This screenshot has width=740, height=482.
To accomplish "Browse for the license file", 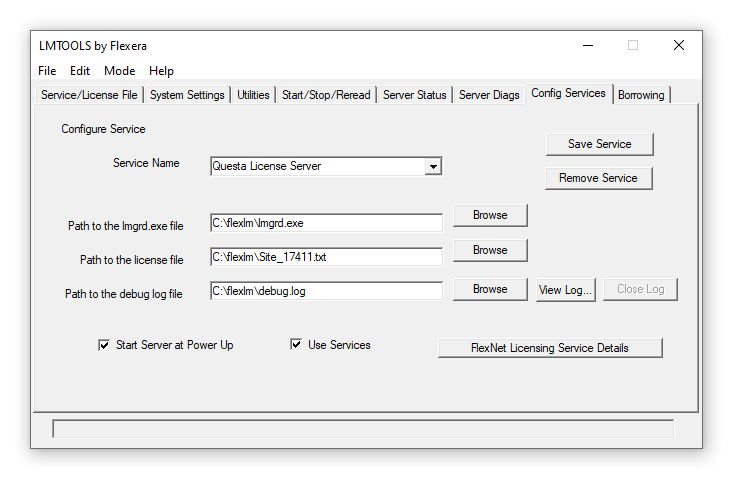I will [490, 250].
